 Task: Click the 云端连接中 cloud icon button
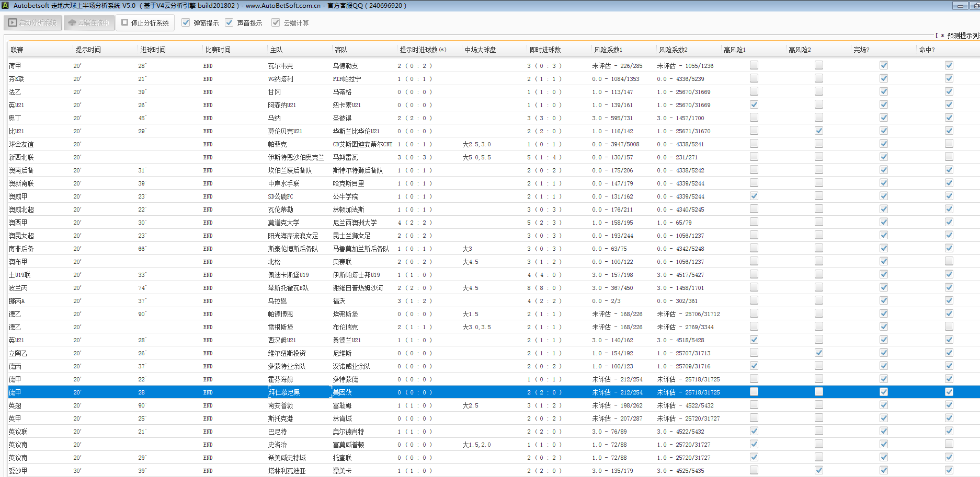coord(89,23)
